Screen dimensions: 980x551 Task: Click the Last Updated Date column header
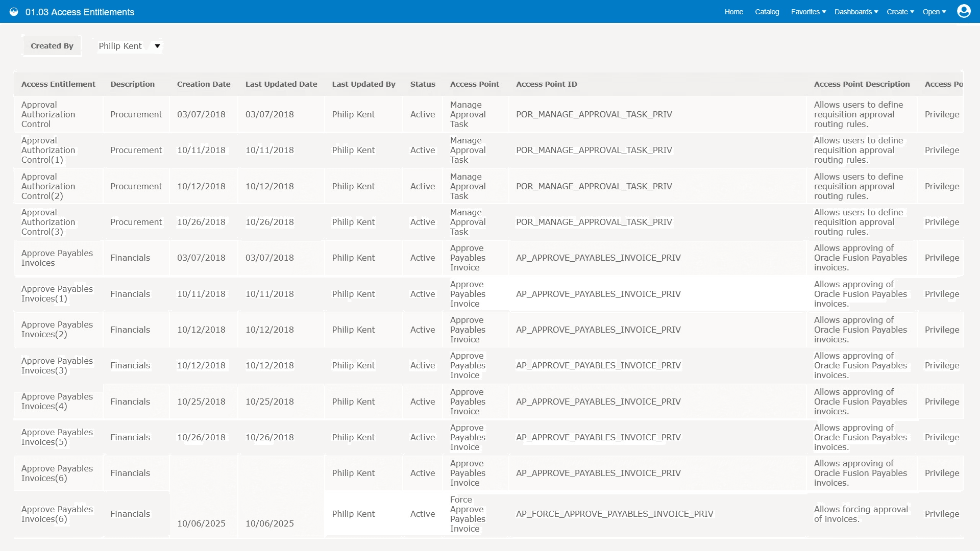coord(281,84)
